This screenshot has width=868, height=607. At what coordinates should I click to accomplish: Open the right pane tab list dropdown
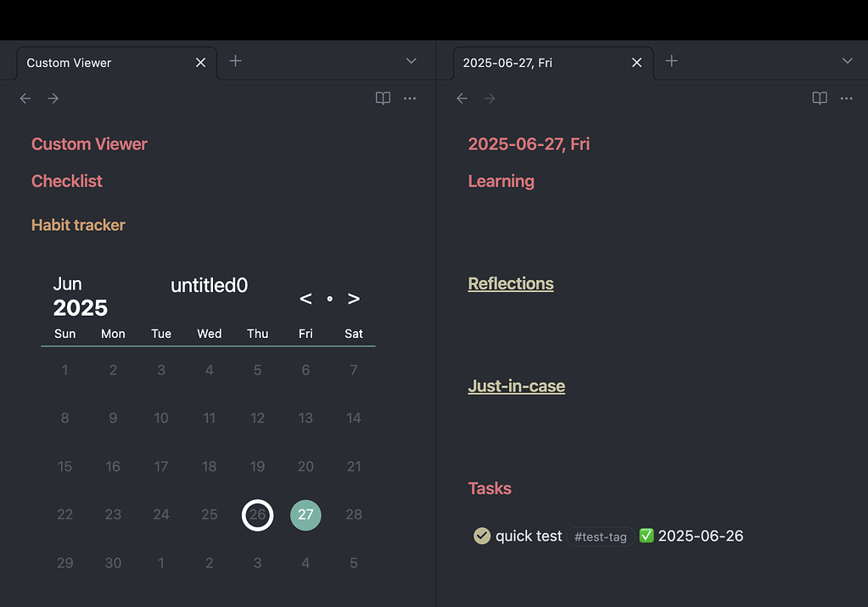[x=847, y=60]
